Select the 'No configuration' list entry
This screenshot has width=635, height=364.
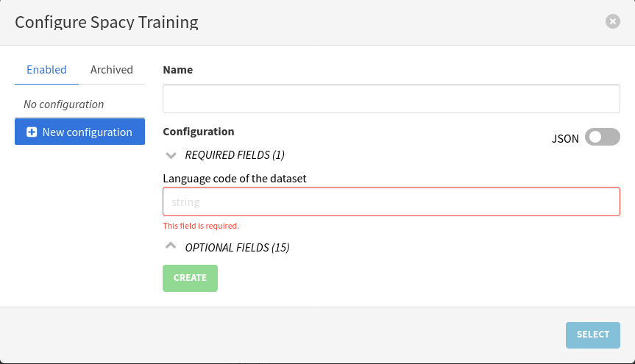[x=63, y=104]
